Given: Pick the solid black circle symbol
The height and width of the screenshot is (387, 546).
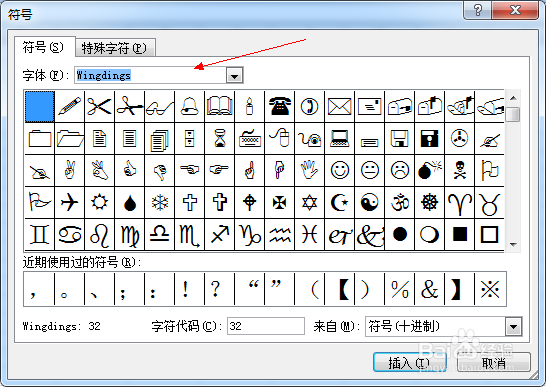Looking at the screenshot, I should [399, 234].
